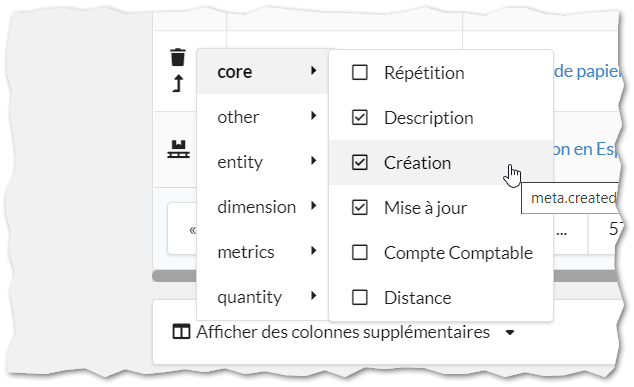Expand the dimension submenu arrow

pos(313,206)
